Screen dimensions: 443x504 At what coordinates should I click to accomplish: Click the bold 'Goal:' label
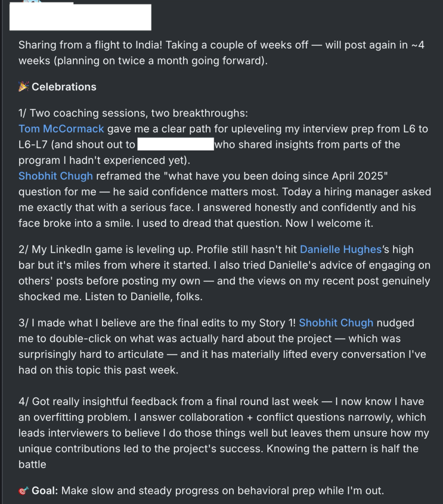click(45, 491)
